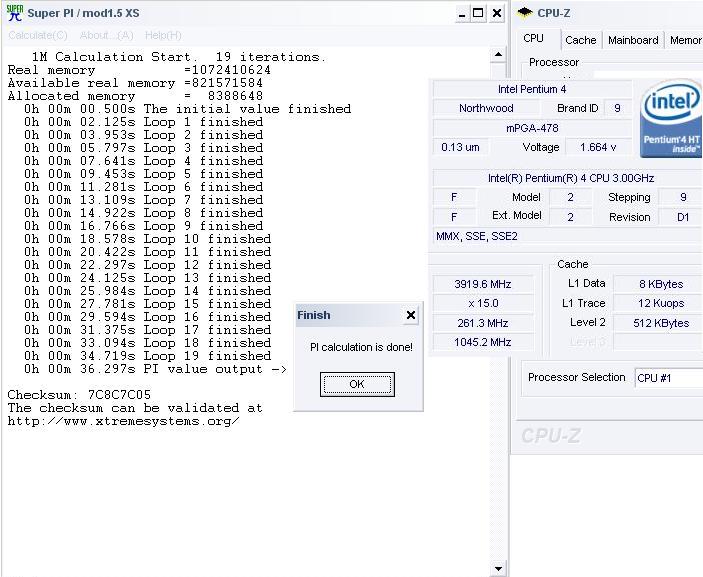Click the Northwood code name field
Screen dimensions: 703x577
click(x=486, y=108)
